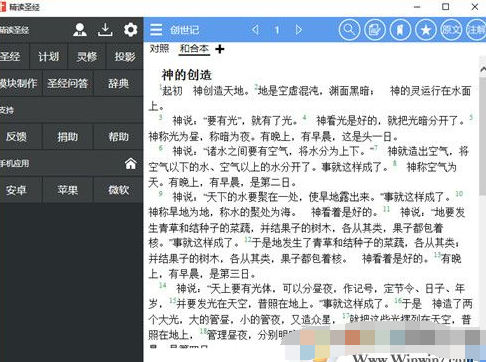This screenshot has height=362, width=486.
Task: Toggle the 注释 annotations button
Action: click(x=476, y=30)
